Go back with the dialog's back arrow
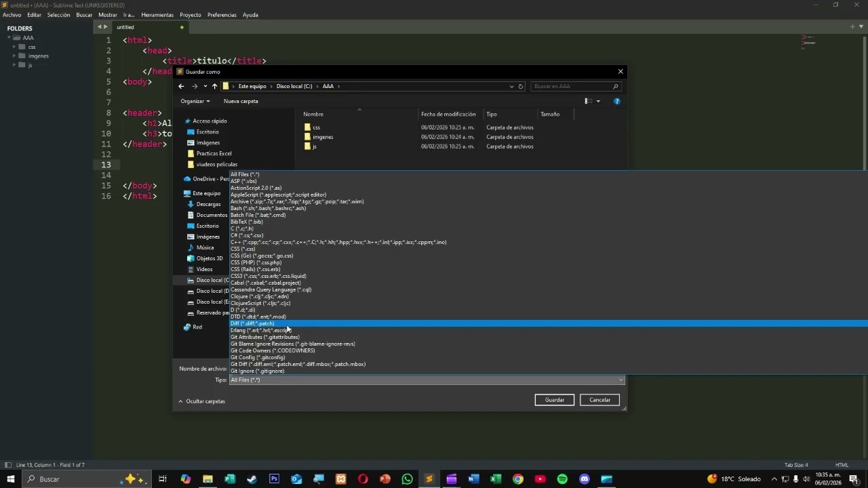Image resolution: width=868 pixels, height=488 pixels. (181, 86)
